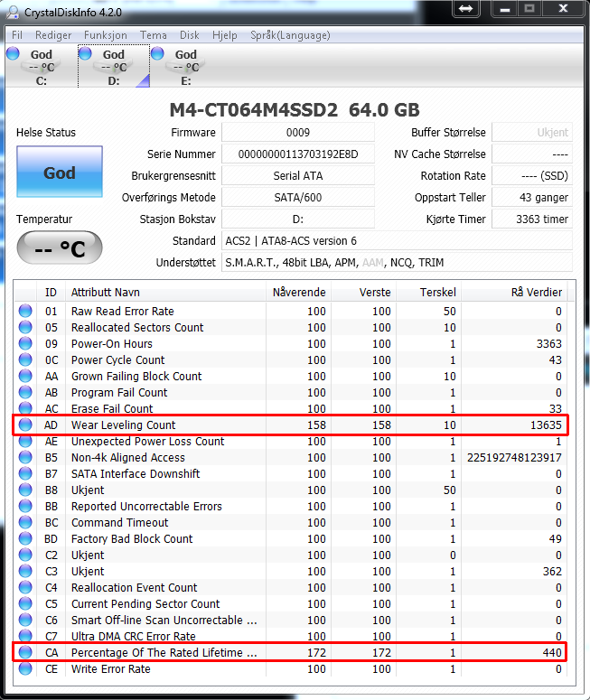This screenshot has height=700, width=590.
Task: Click status icon for Power Cycle Count
Action: pyautogui.click(x=25, y=359)
